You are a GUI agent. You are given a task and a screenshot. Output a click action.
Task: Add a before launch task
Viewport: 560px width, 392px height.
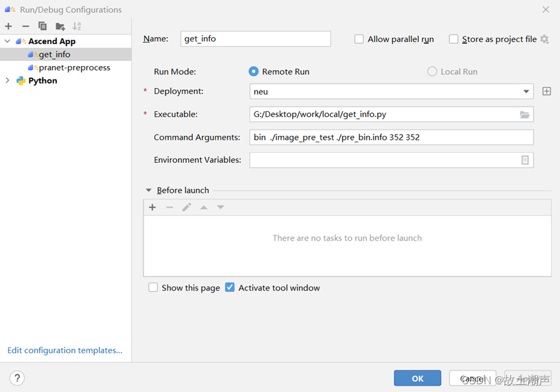coord(153,207)
